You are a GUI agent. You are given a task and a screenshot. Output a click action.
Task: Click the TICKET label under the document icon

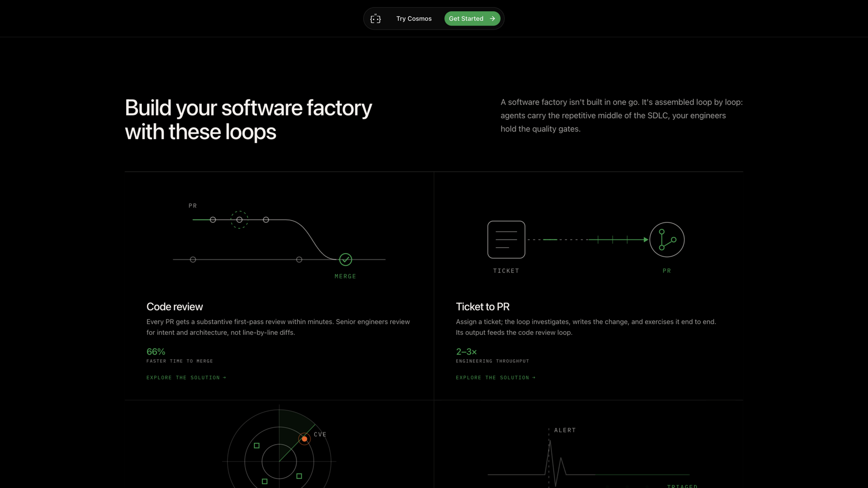coord(506,271)
